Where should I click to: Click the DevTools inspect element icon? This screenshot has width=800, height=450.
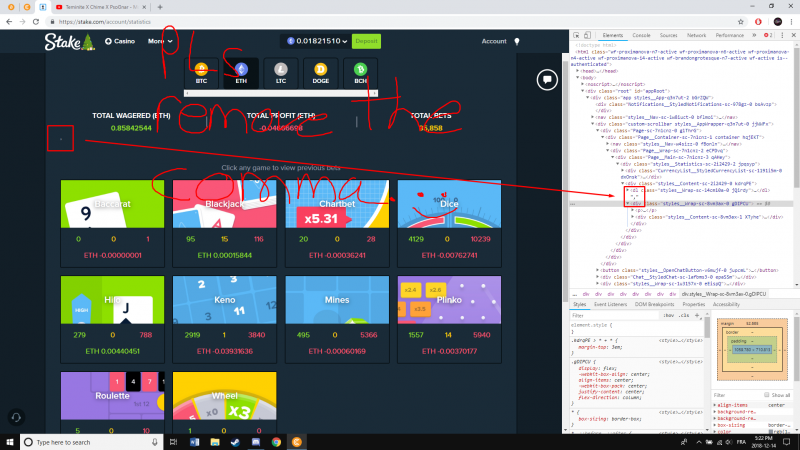click(x=577, y=35)
